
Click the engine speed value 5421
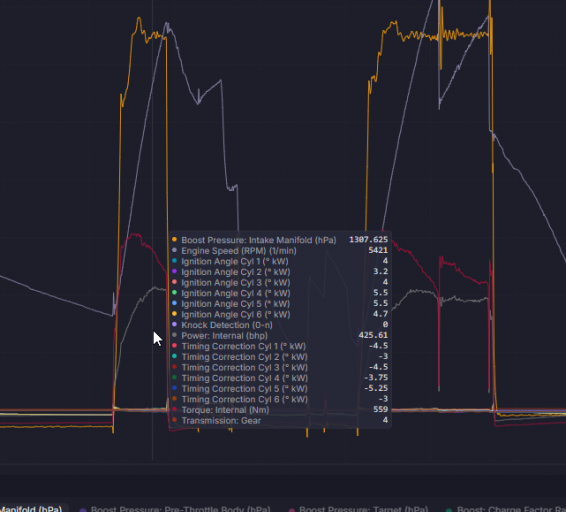[x=378, y=250]
